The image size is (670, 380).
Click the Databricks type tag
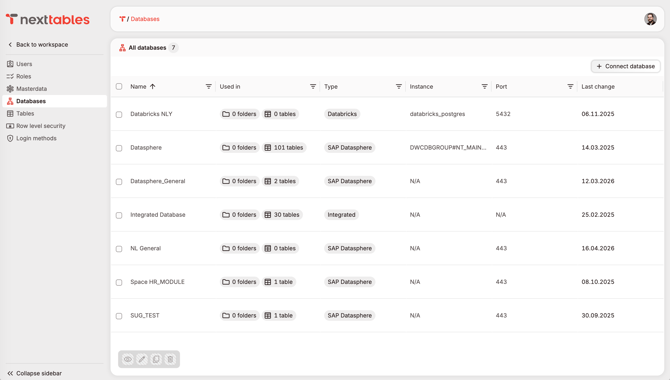(x=342, y=114)
